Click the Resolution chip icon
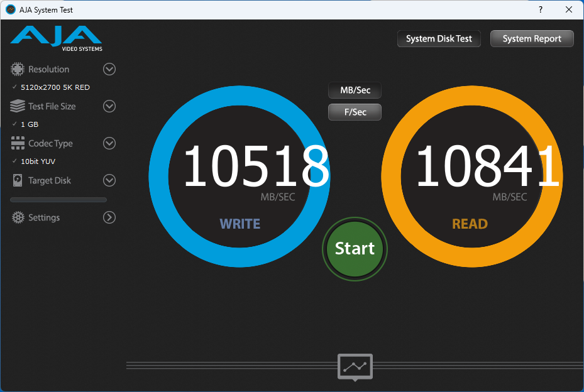Image resolution: width=584 pixels, height=392 pixels. tap(17, 69)
